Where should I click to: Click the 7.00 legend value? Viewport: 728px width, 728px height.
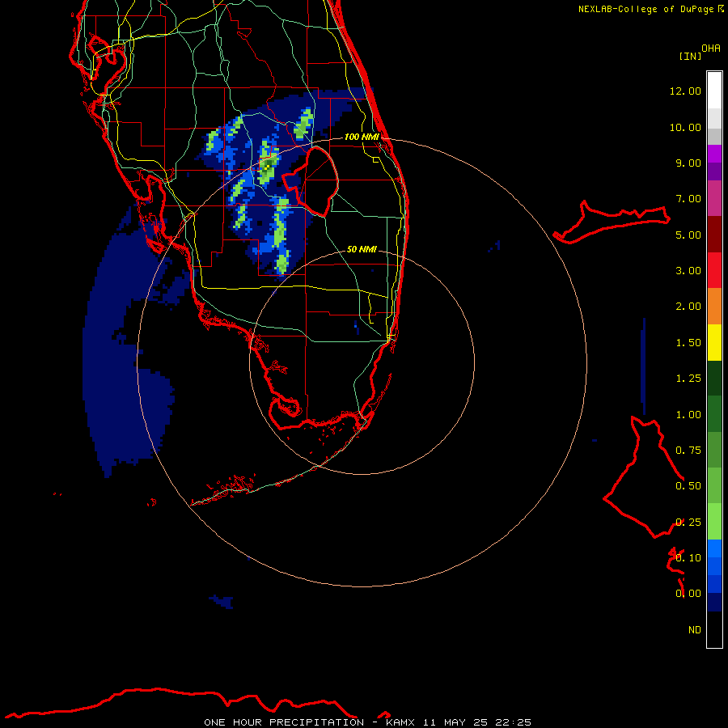[x=688, y=199]
